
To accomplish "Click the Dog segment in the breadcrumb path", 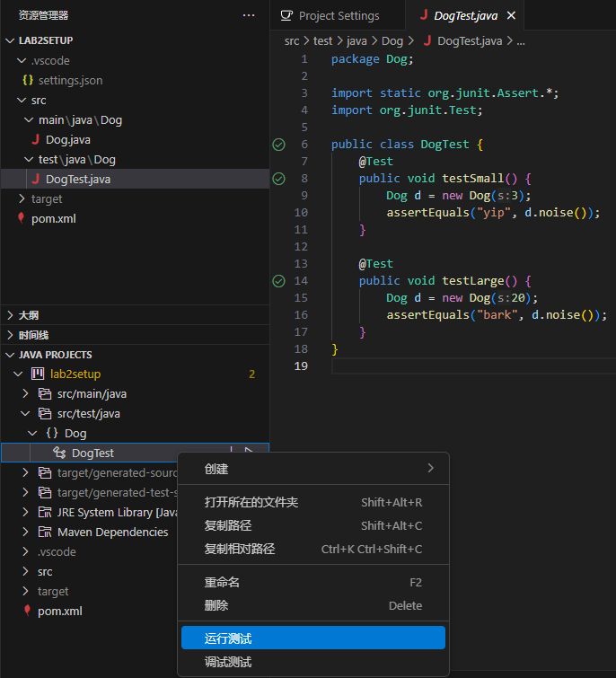I will pyautogui.click(x=392, y=41).
